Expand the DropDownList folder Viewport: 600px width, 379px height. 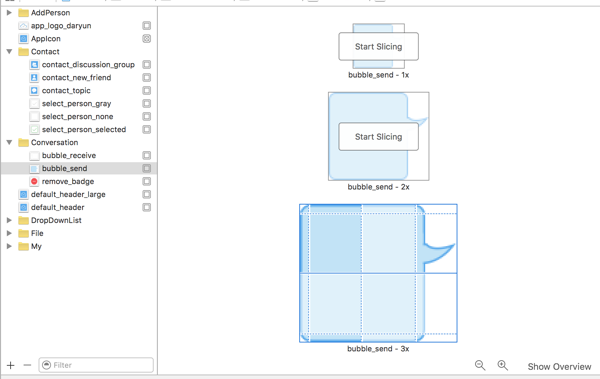click(x=9, y=220)
